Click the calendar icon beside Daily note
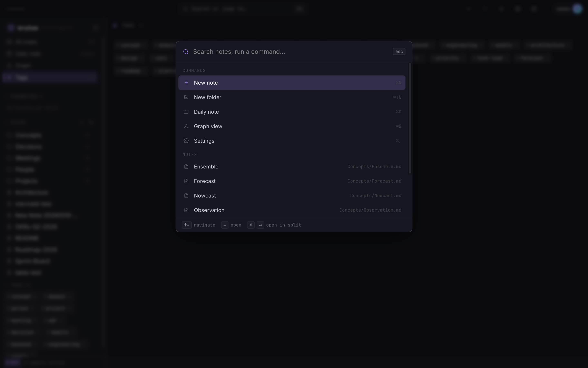This screenshot has width=588, height=368. pos(186,112)
